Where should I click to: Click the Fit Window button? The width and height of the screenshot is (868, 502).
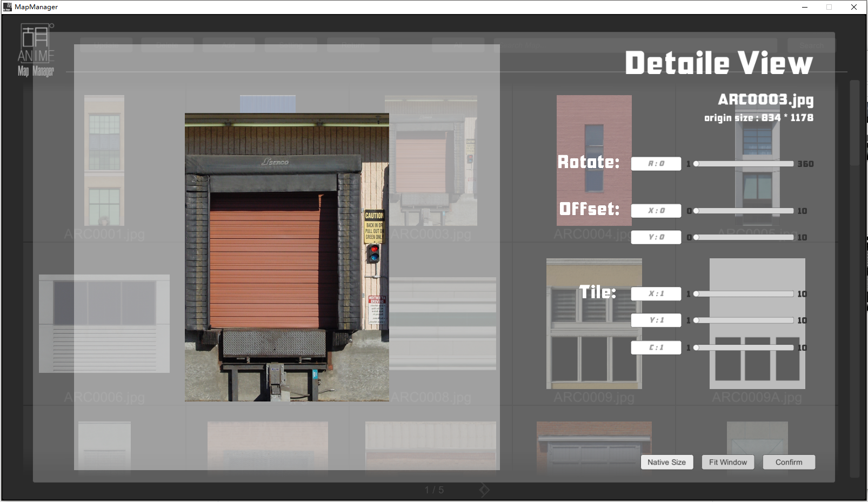click(x=727, y=462)
